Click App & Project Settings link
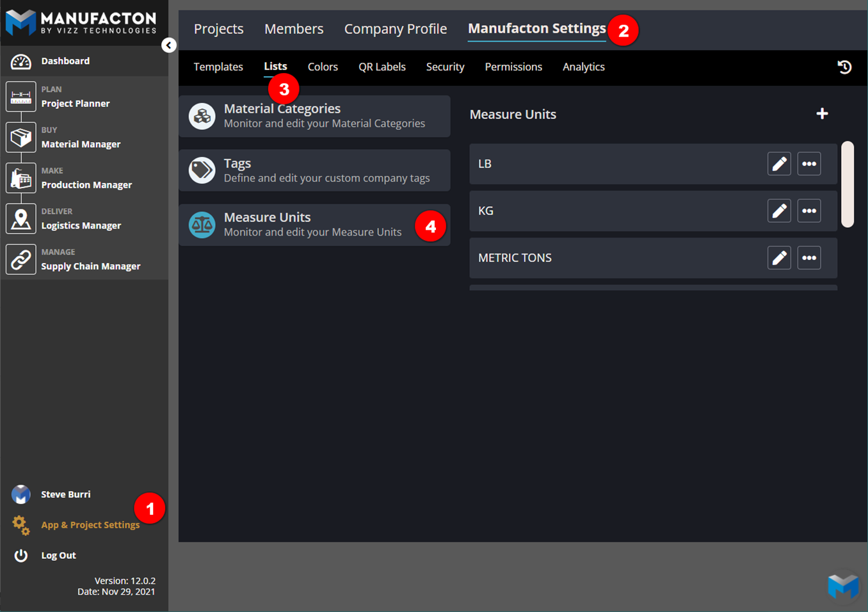This screenshot has height=612, width=868. coord(90,525)
